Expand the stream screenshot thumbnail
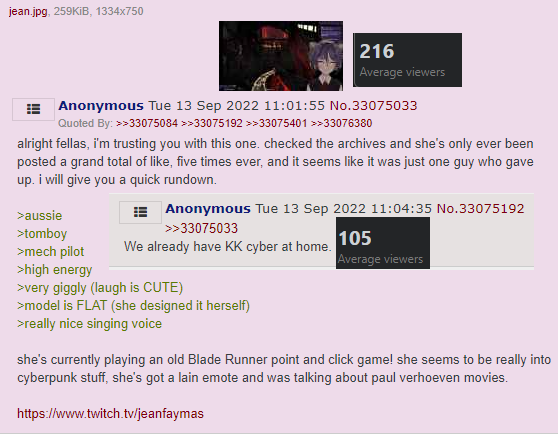The width and height of the screenshot is (558, 434). 281,56
